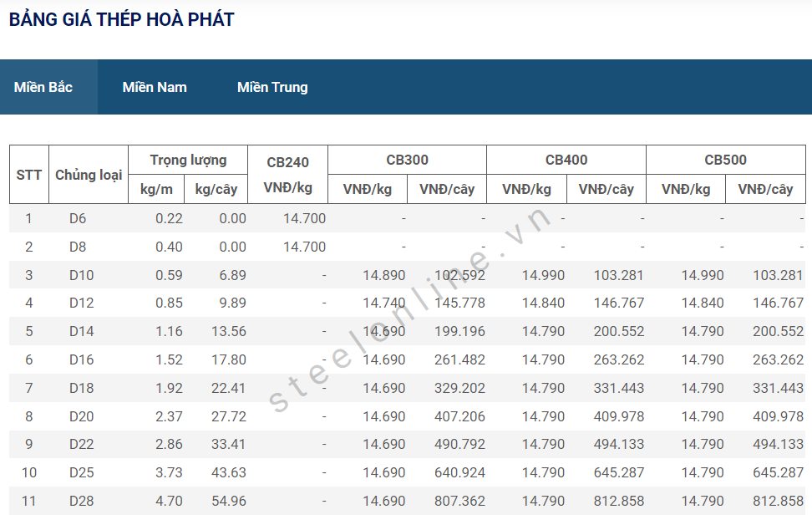Select the D16 row label
The height and width of the screenshot is (525, 812).
81,359
